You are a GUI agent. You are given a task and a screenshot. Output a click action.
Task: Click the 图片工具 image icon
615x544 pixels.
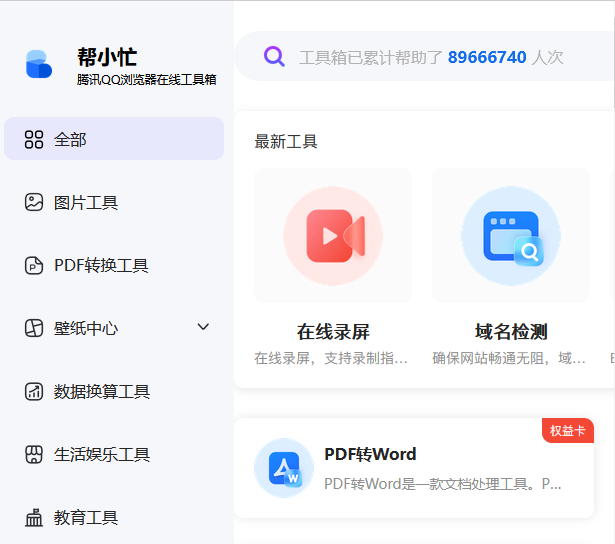pyautogui.click(x=34, y=202)
